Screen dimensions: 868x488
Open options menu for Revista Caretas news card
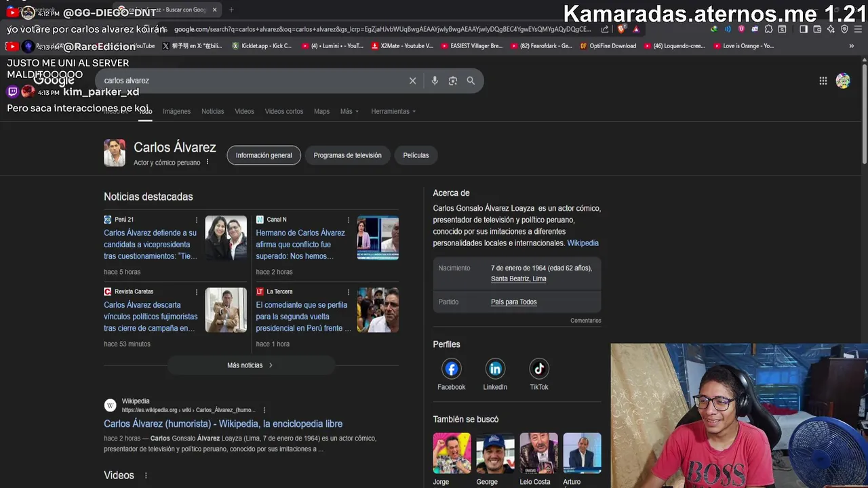click(197, 292)
